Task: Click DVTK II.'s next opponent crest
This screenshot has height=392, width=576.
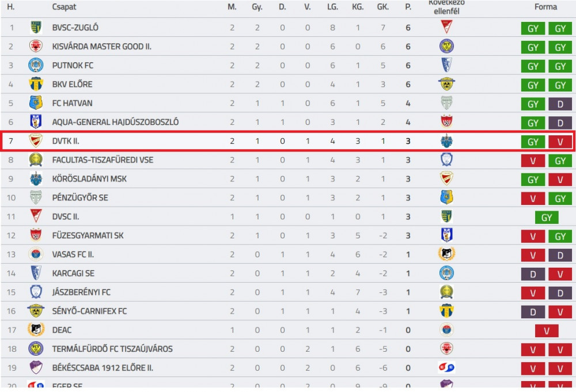Action: [446, 141]
